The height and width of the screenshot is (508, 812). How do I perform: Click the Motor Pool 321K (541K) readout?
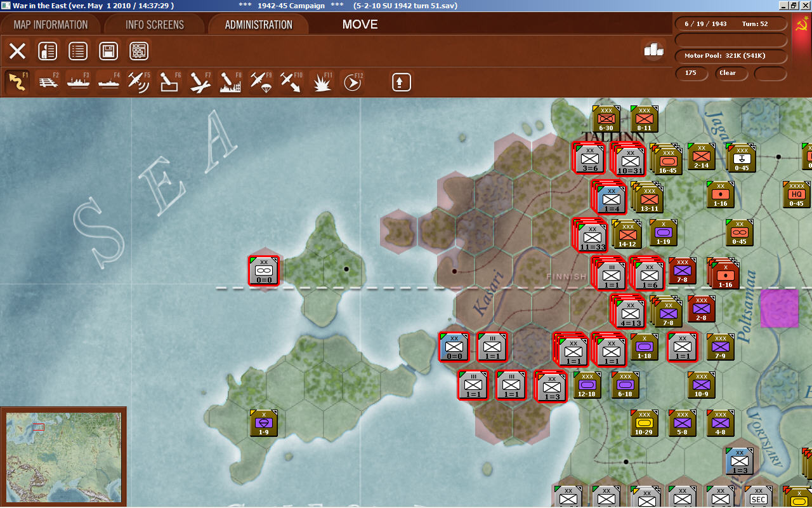[731, 56]
